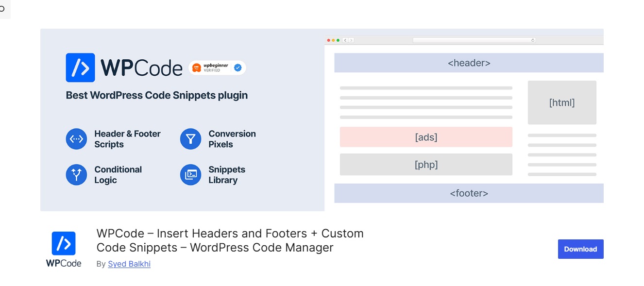Click the back arrow in mock browser
Screen dimensions: 644x286
345,40
